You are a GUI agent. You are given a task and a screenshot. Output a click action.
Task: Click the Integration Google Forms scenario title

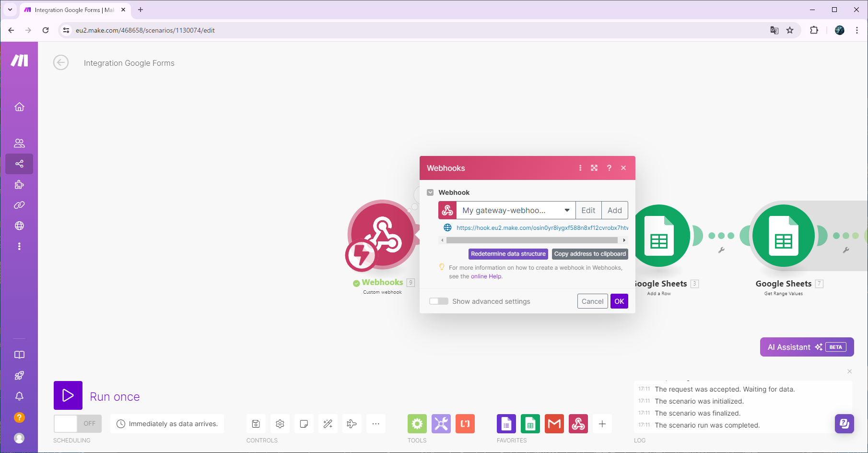click(x=129, y=63)
